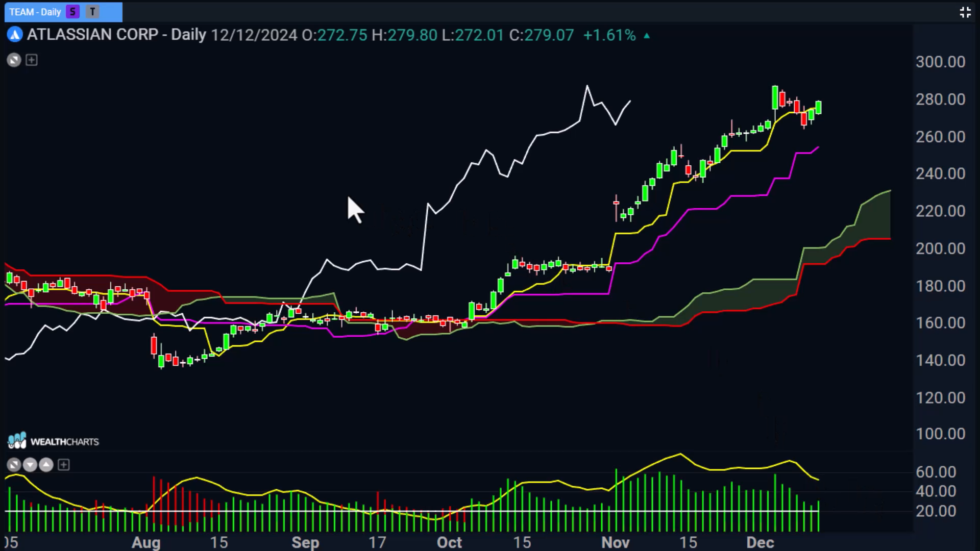Maximize the main price chart pane
The image size is (980, 551).
pos(14,60)
